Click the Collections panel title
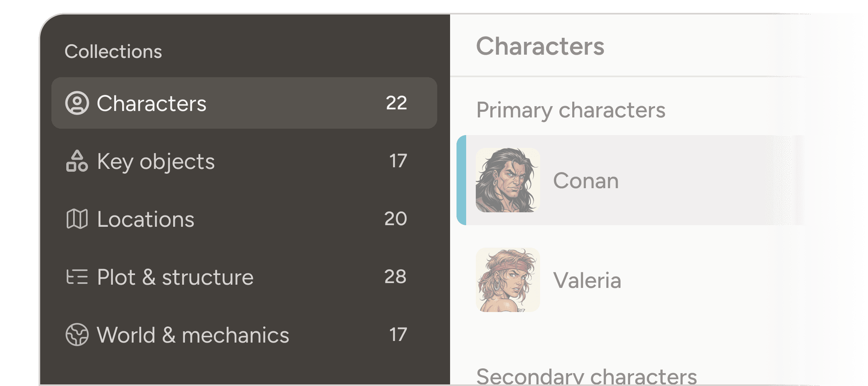The height and width of the screenshot is (386, 868). 114,51
